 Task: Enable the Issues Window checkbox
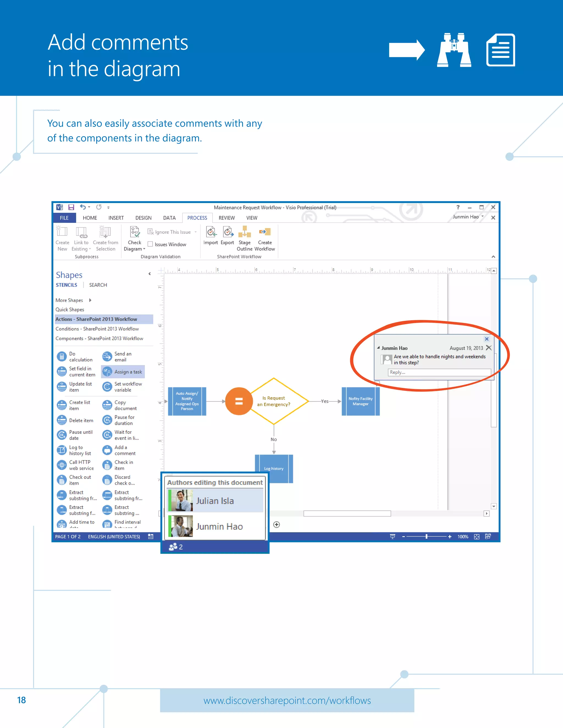(x=150, y=244)
